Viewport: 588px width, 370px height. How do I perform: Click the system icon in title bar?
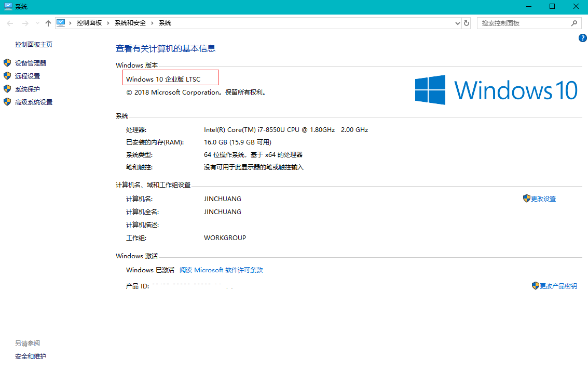coord(8,6)
